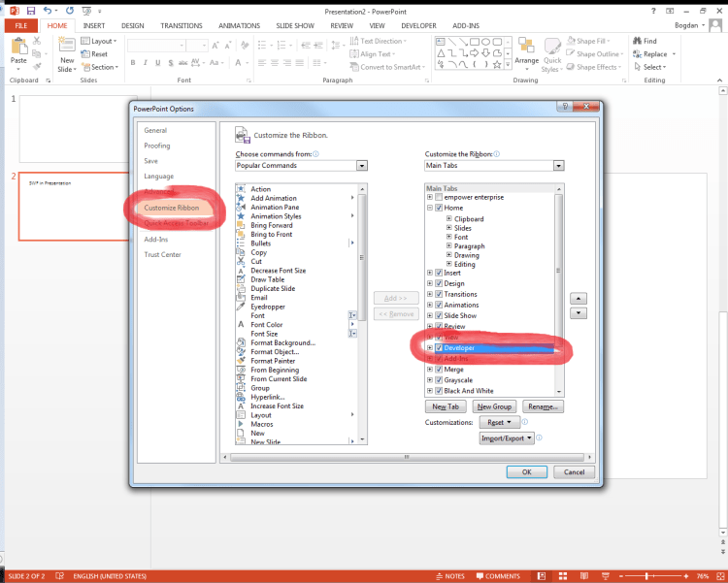Screen dimensions: 728x583
Task: Click the Arrange icon in Drawing group
Action: (x=526, y=47)
